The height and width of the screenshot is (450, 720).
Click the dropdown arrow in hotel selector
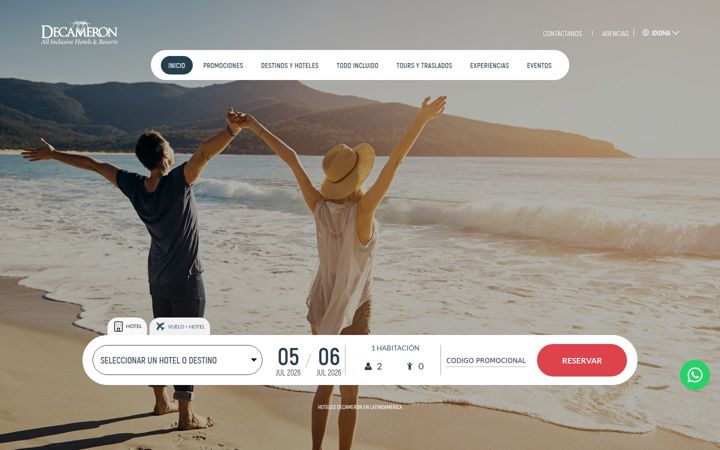(253, 360)
